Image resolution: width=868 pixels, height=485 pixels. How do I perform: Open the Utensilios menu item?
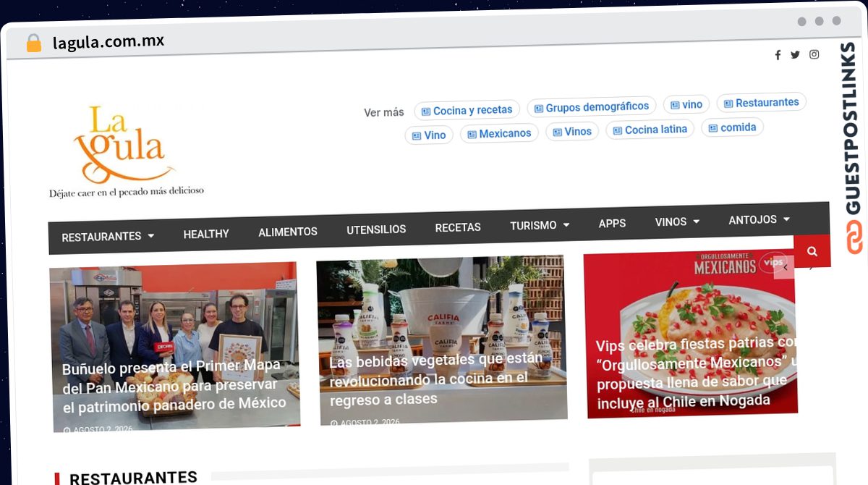coord(376,229)
